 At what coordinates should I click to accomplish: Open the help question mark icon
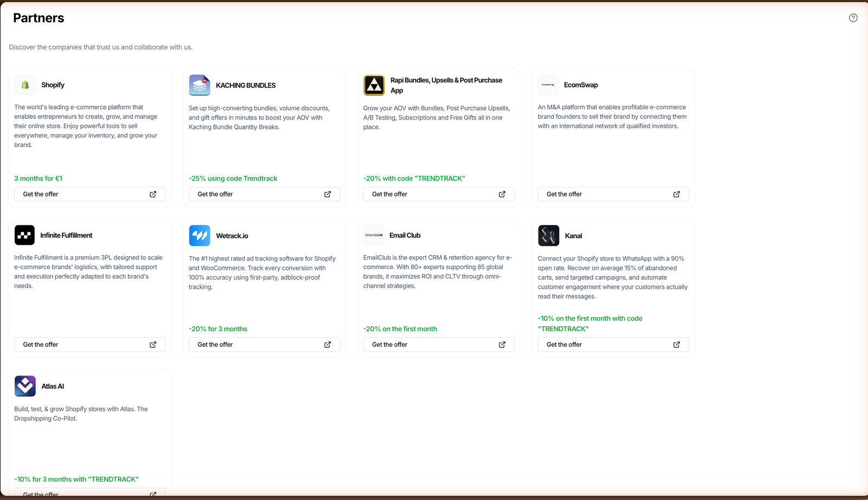click(853, 18)
